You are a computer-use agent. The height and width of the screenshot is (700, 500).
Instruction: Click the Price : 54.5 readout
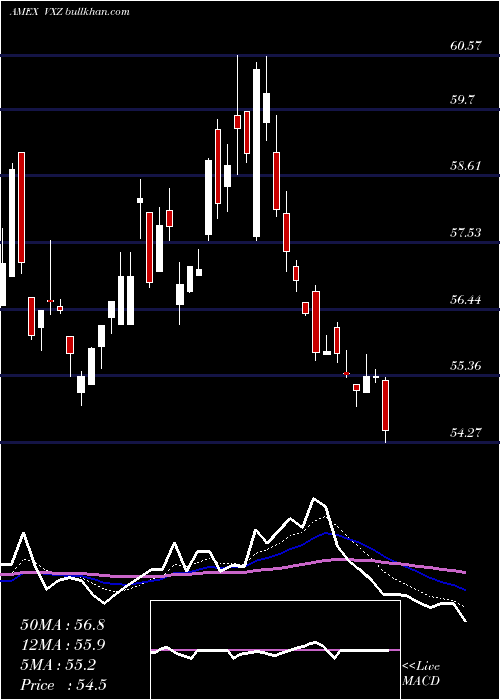tap(63, 685)
